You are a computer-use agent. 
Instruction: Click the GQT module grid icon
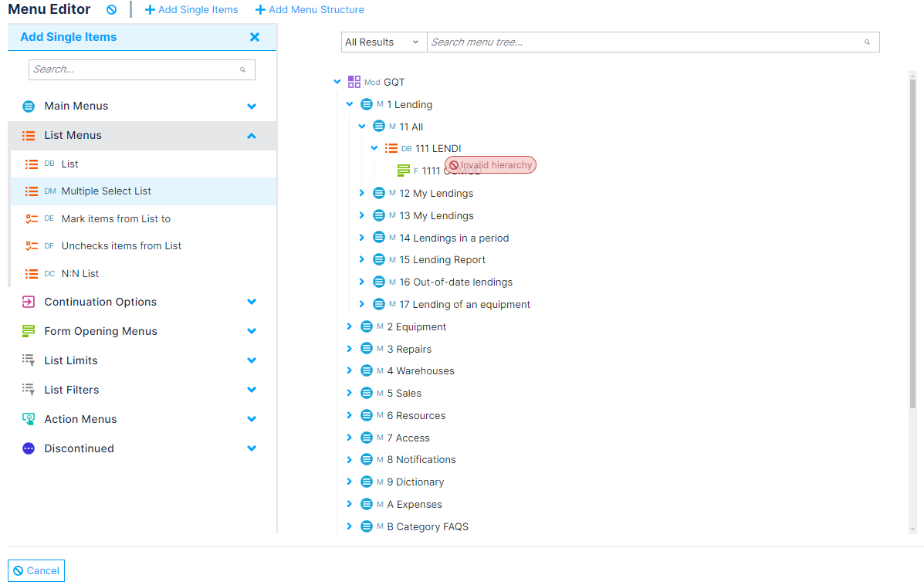click(354, 82)
